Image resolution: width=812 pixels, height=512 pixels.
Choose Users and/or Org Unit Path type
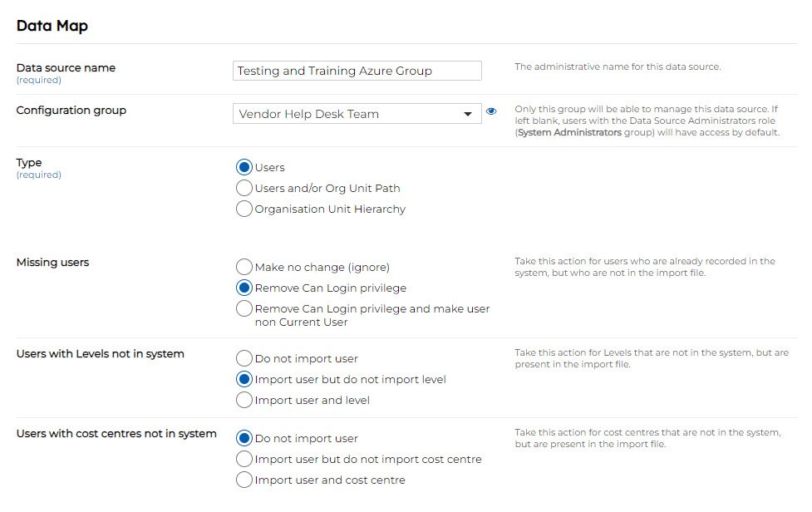pyautogui.click(x=244, y=188)
